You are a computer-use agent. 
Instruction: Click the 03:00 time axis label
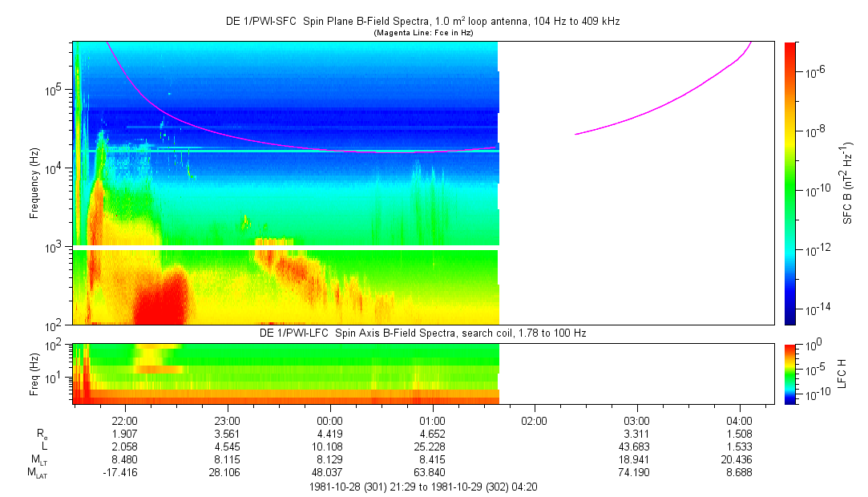pyautogui.click(x=636, y=420)
